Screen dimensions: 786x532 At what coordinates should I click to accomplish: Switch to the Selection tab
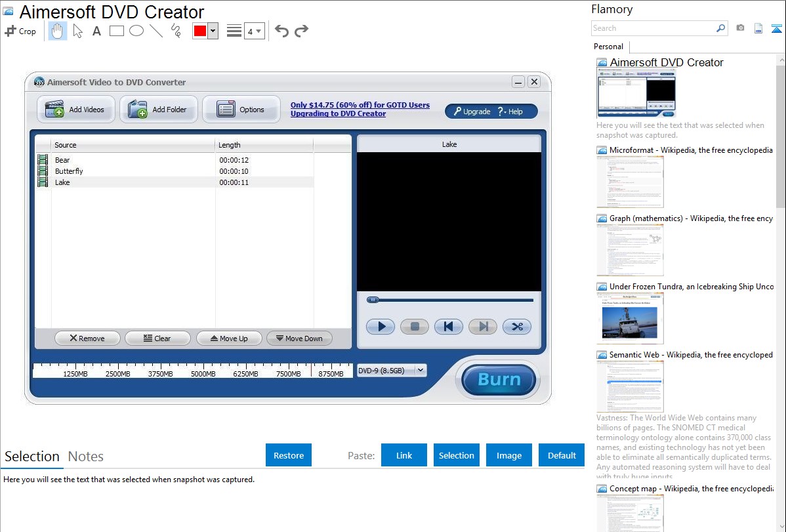32,457
